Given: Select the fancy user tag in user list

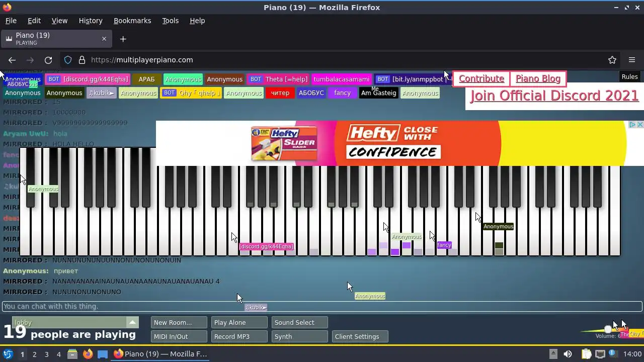Looking at the screenshot, I should click(x=342, y=93).
